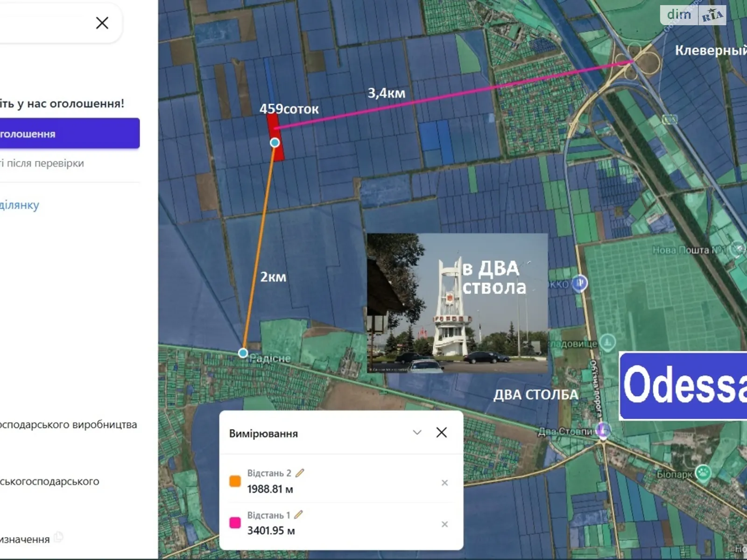This screenshot has height=560, width=747.
Task: Delete the 3401.95 м measurement entry
Action: 444,524
